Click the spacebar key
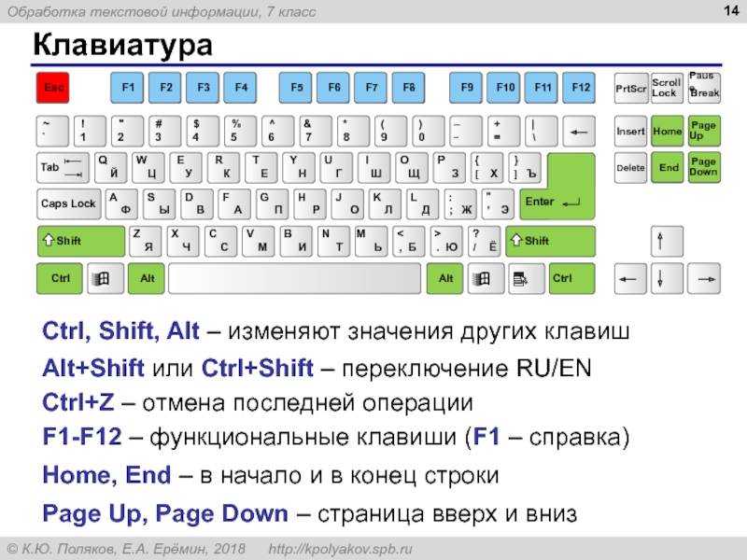Image resolution: width=747 pixels, height=560 pixels. (x=295, y=278)
